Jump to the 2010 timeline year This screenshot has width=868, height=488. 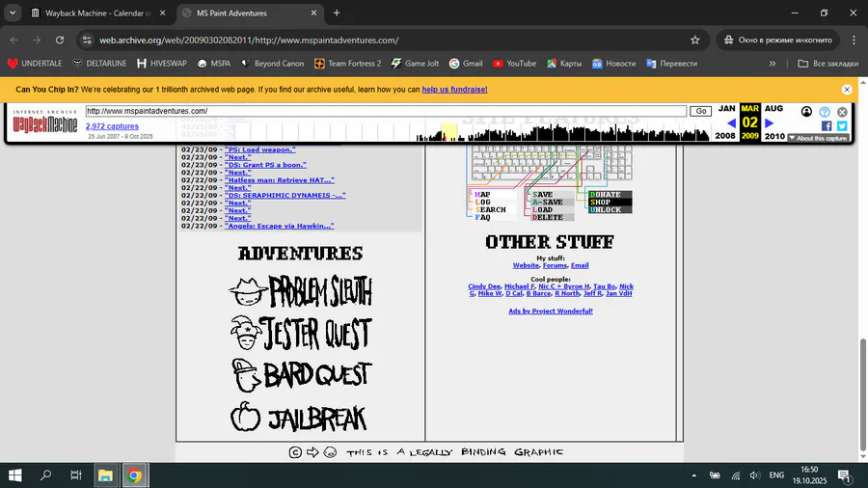coord(774,136)
